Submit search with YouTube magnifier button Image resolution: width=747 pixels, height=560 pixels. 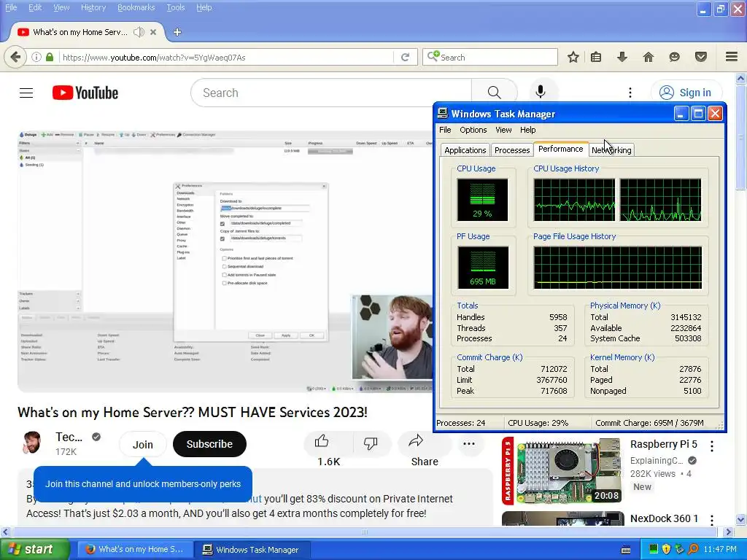(494, 93)
